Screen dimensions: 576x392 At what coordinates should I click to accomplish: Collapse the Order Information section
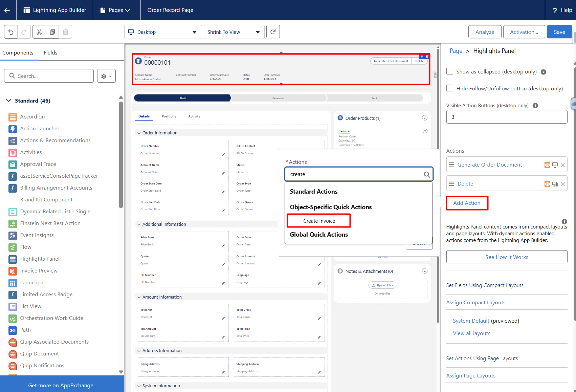[x=139, y=133]
